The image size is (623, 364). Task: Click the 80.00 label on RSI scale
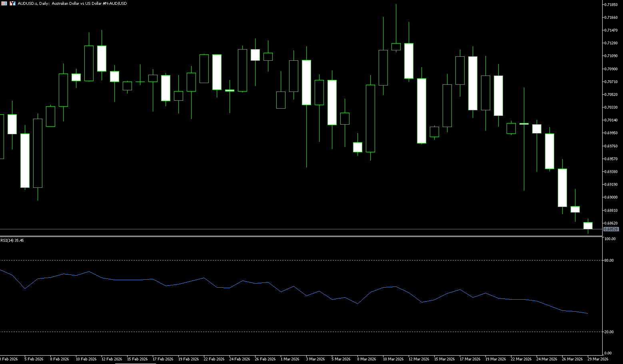(x=609, y=261)
